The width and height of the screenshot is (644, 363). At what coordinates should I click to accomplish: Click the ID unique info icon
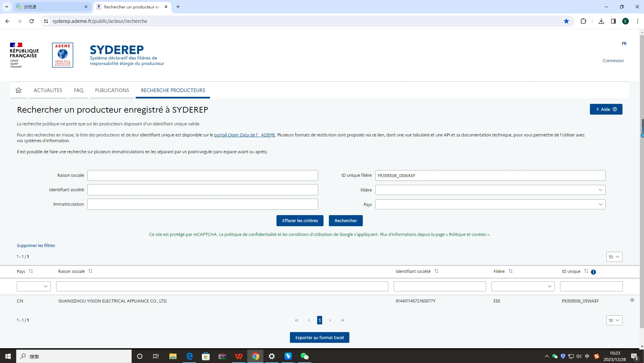pyautogui.click(x=593, y=272)
